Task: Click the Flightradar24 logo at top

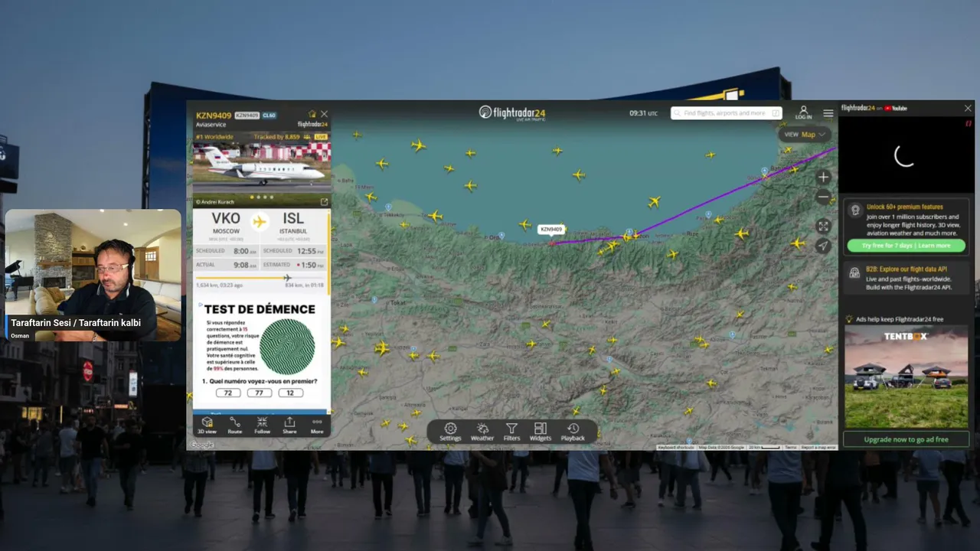Action: [512, 112]
